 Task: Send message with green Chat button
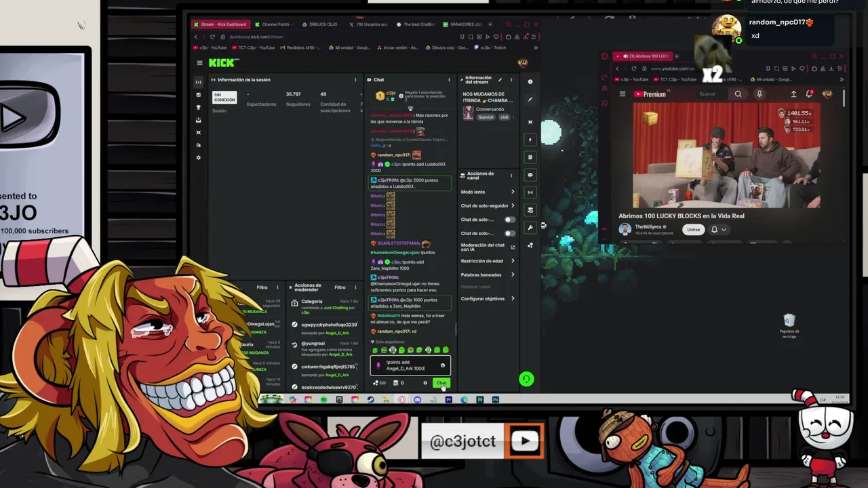coord(441,383)
